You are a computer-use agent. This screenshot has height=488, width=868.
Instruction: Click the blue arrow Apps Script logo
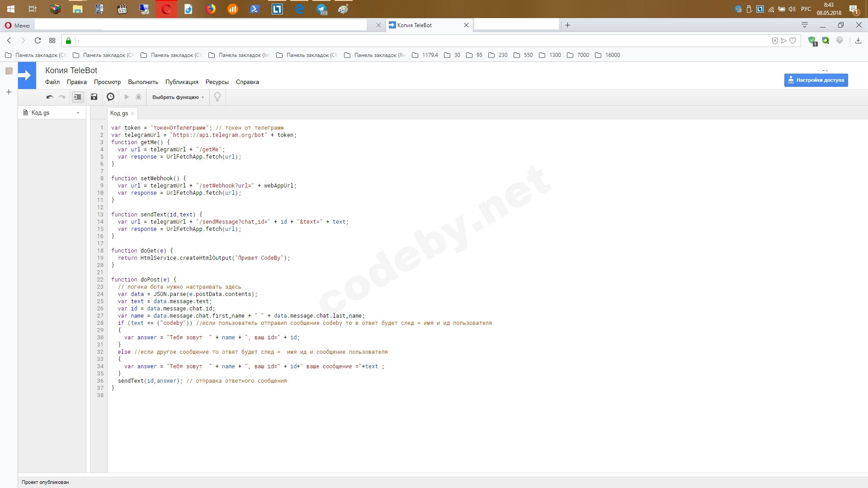(x=27, y=76)
